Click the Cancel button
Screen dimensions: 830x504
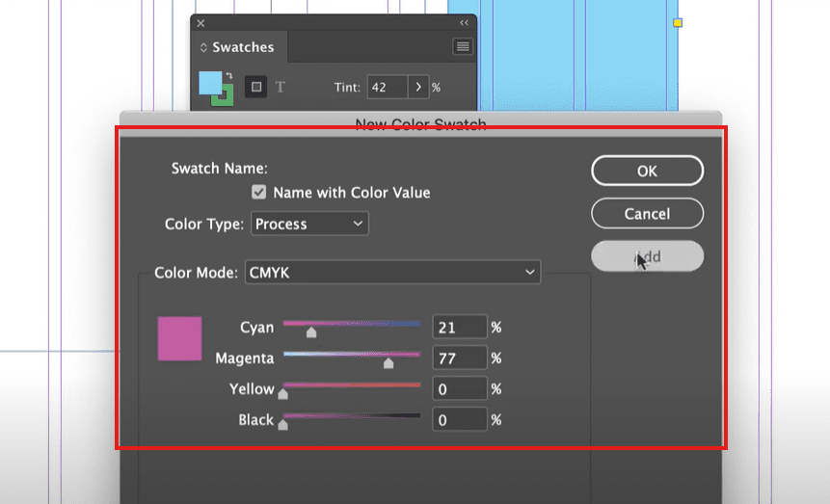pos(647,213)
